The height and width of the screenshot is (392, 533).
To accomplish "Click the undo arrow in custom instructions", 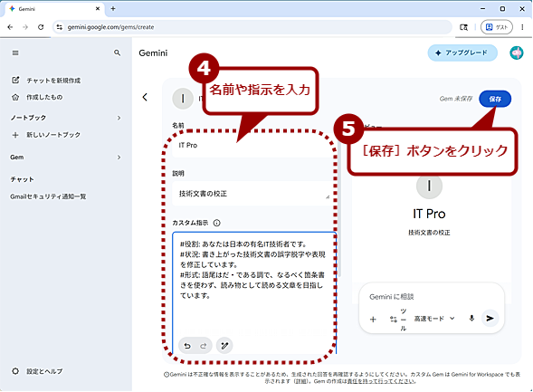I will point(187,346).
